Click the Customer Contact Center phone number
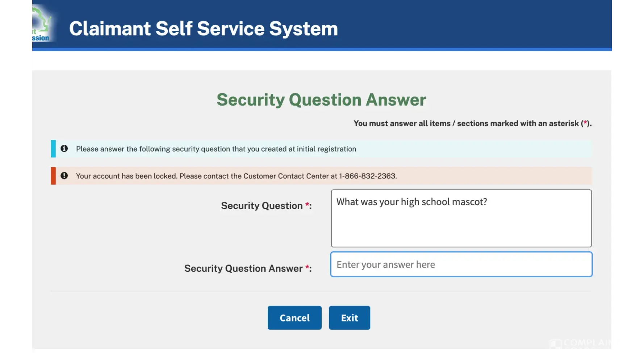The image size is (644, 362). 367,176
